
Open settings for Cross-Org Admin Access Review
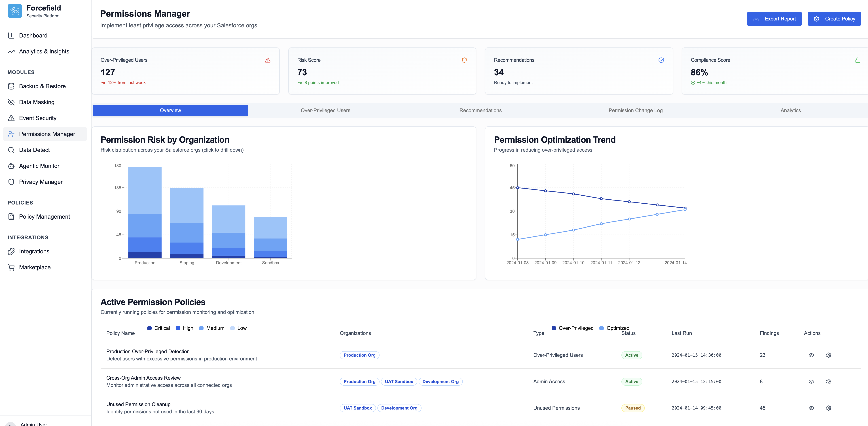click(829, 381)
